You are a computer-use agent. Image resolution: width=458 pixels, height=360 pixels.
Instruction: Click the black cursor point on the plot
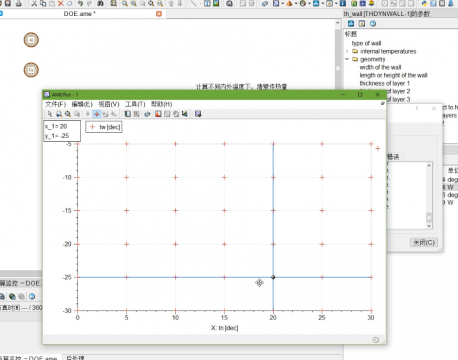point(273,277)
